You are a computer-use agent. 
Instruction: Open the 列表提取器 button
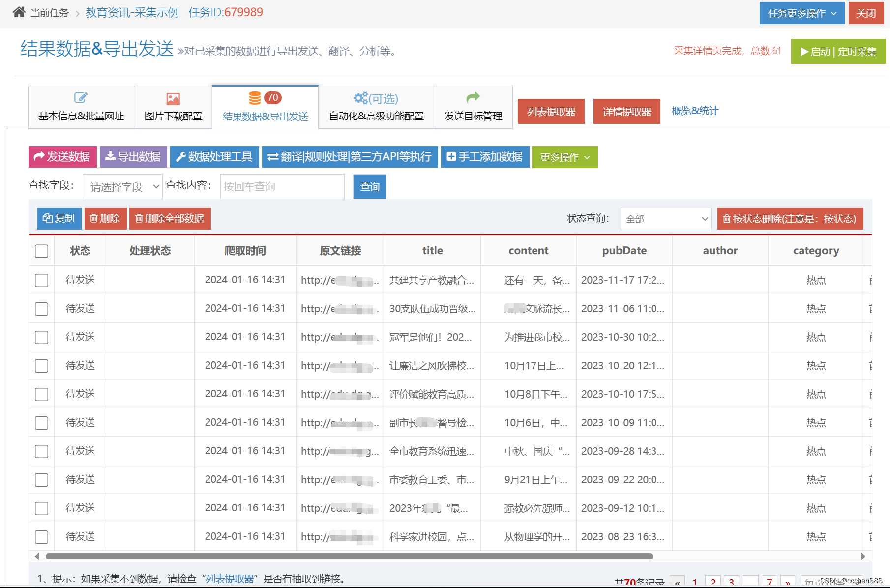(551, 111)
